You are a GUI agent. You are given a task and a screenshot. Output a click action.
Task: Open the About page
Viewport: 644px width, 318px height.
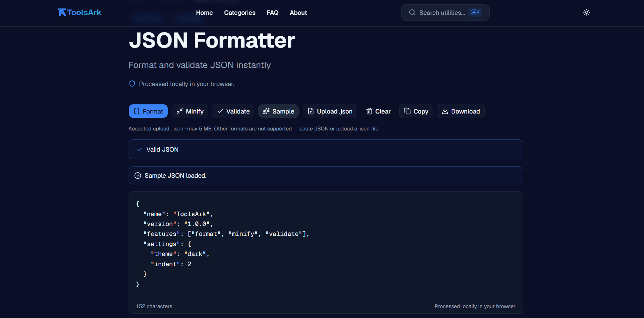[298, 13]
